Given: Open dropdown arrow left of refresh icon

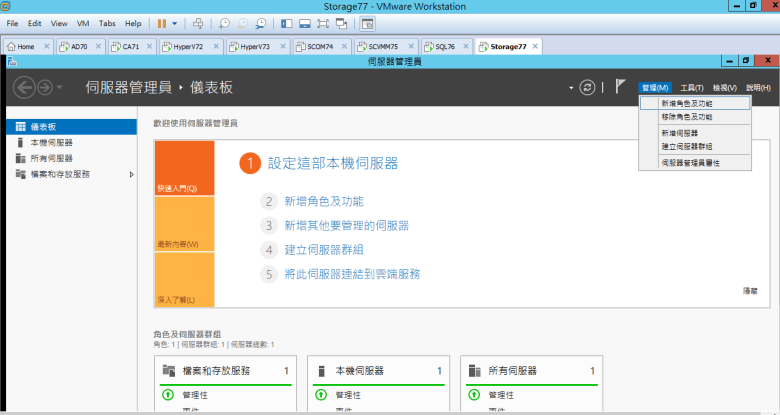Looking at the screenshot, I should 571,88.
